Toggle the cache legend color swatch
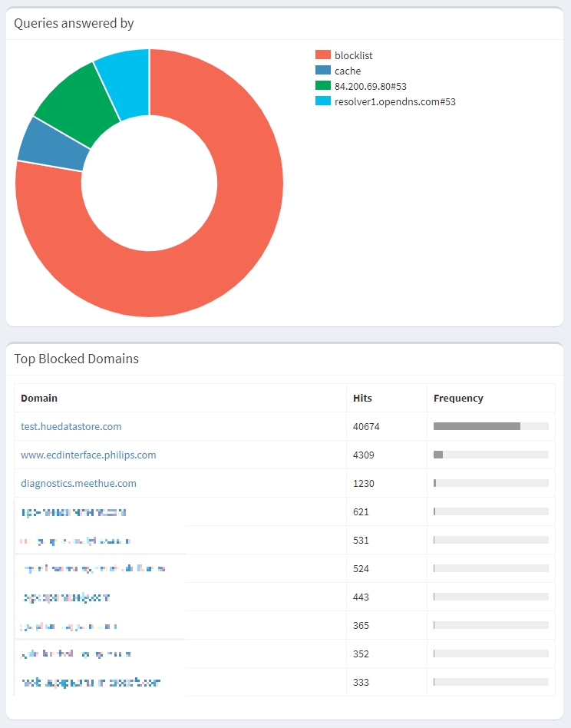Screen dimensions: 571x728 (322, 71)
